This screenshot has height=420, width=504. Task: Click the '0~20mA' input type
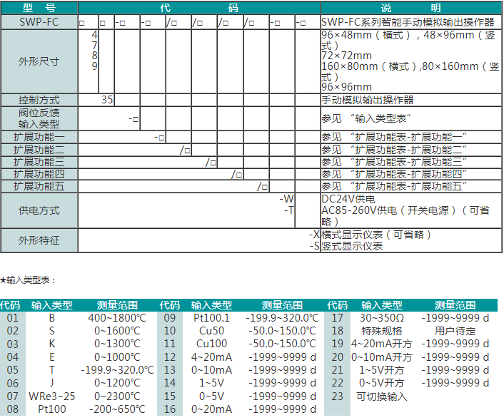click(x=211, y=409)
